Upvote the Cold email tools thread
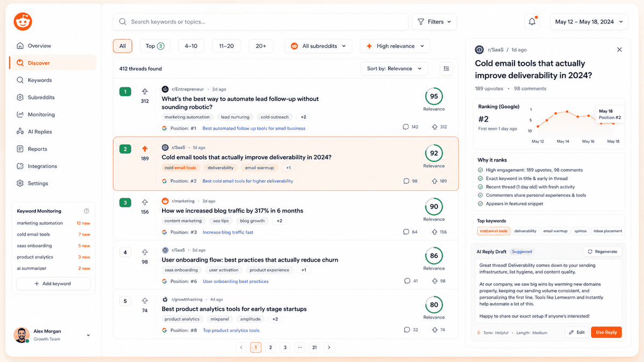The image size is (644, 362). 145,149
